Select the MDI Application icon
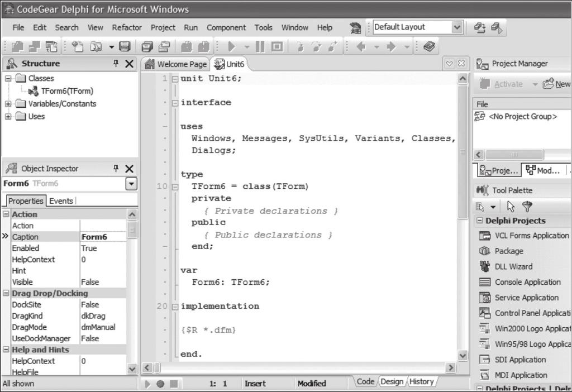This screenshot has height=392, width=572. (x=484, y=375)
